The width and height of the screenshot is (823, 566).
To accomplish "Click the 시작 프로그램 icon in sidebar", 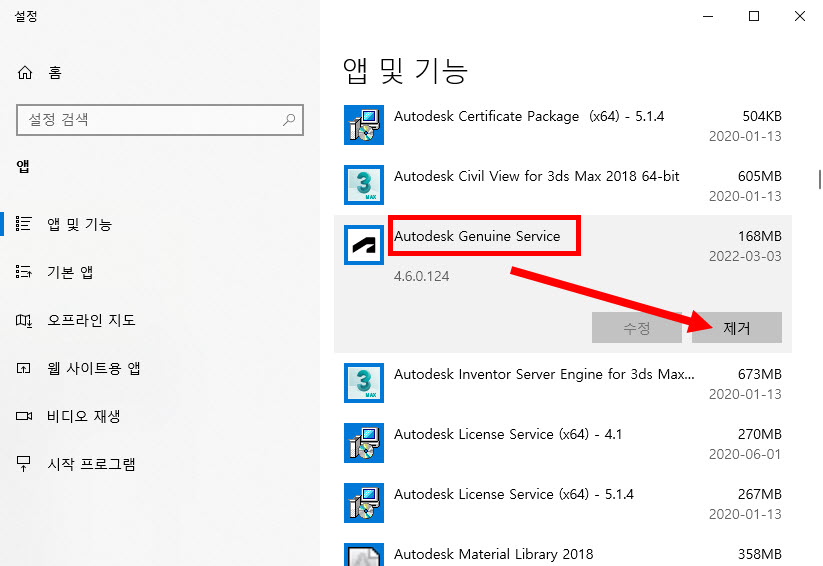I will (24, 464).
